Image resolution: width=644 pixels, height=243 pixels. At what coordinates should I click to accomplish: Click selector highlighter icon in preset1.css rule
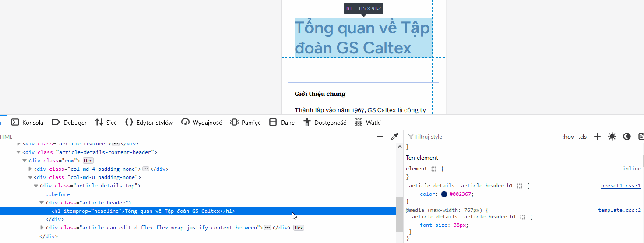click(520, 186)
